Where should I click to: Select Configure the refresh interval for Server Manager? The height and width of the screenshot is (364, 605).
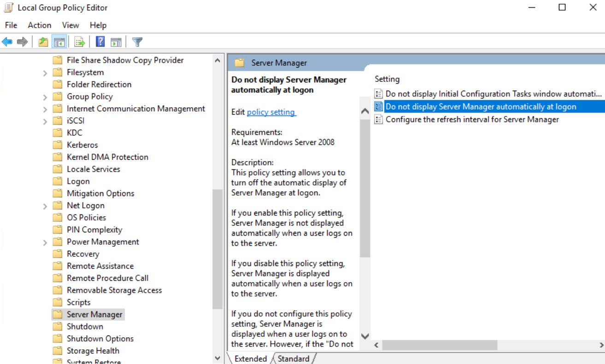tap(472, 120)
